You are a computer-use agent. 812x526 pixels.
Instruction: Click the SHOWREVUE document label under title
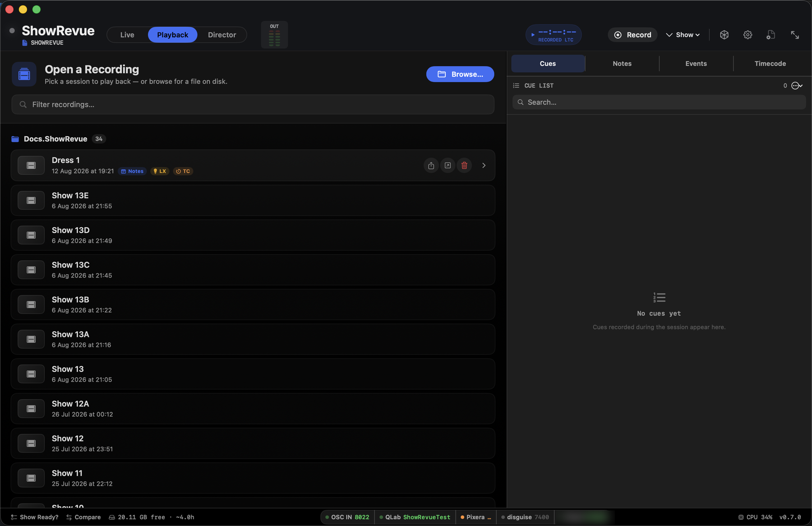43,43
